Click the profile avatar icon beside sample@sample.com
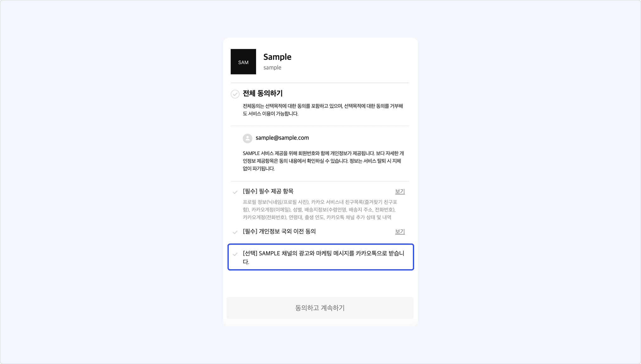The image size is (641, 364). pyautogui.click(x=248, y=138)
